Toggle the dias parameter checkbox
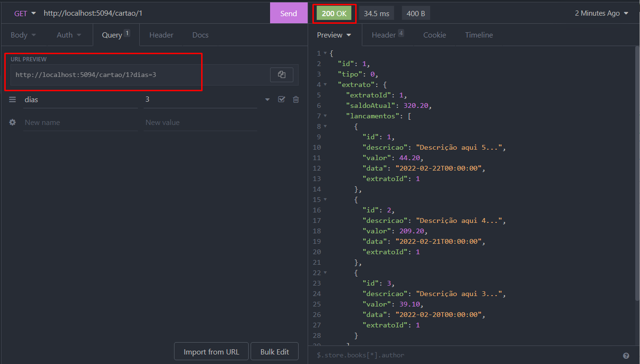 pyautogui.click(x=281, y=99)
